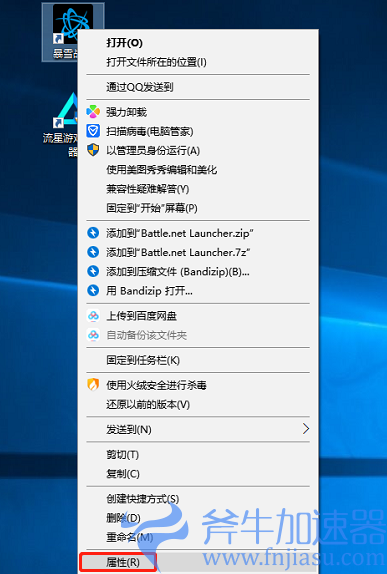The height and width of the screenshot is (574, 387).
Task: Click the 强力卸载 colorful clover icon
Action: tap(93, 112)
